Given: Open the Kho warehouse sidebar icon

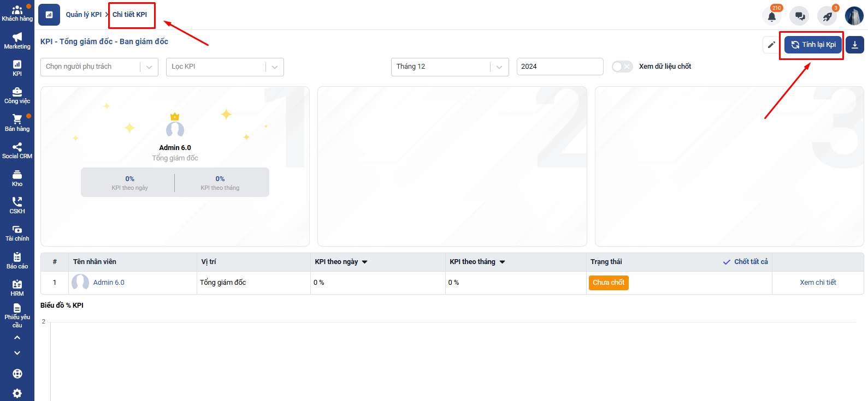Looking at the screenshot, I should click(x=17, y=178).
